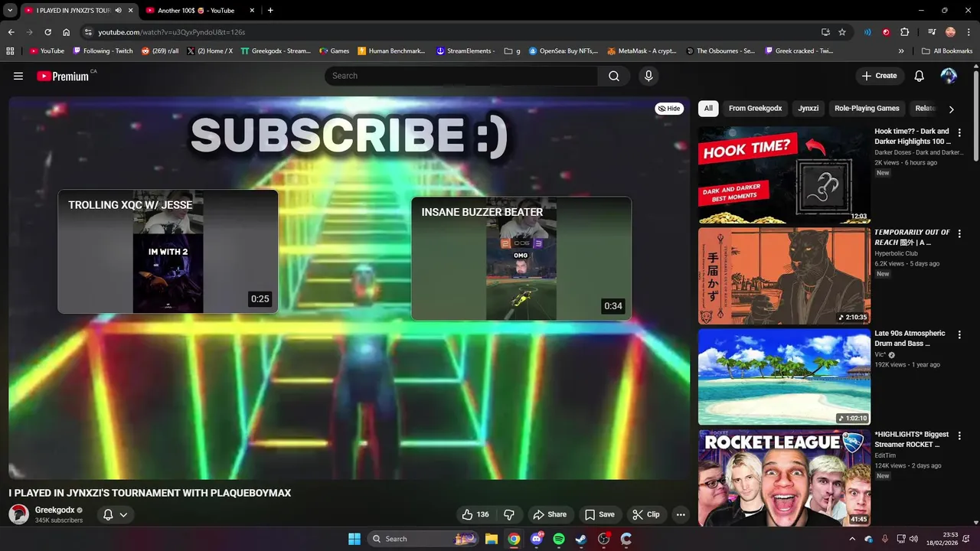Image resolution: width=980 pixels, height=551 pixels.
Task: Open options for Hook time video
Action: [959, 132]
